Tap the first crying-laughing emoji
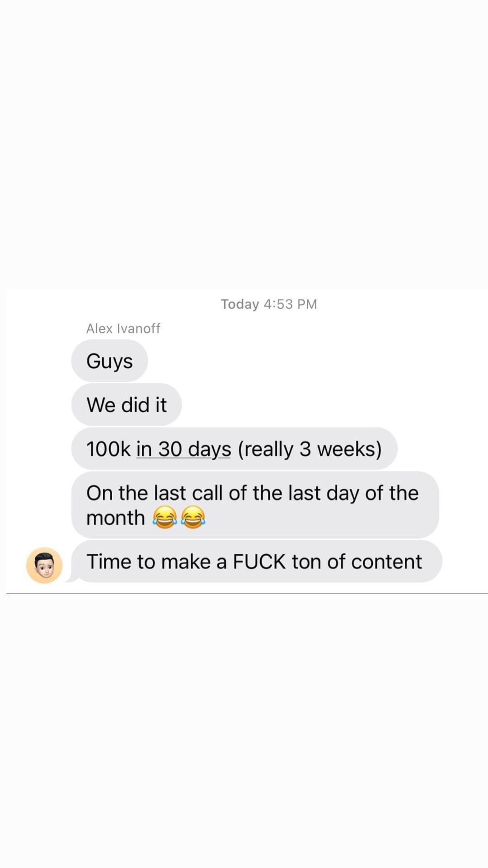Viewport: 488px width, 868px height. [164, 517]
